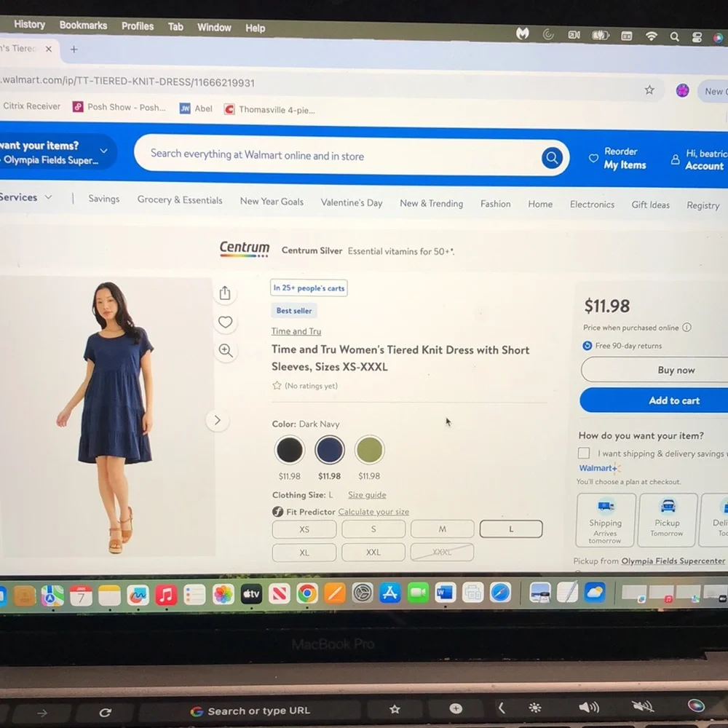Open Spotlight search in the menu bar

point(674,37)
